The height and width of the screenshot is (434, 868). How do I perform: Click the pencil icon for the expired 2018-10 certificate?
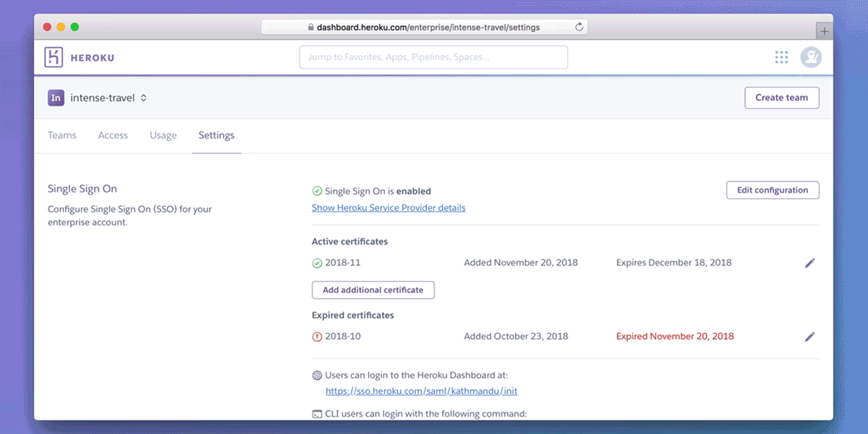pos(810,336)
